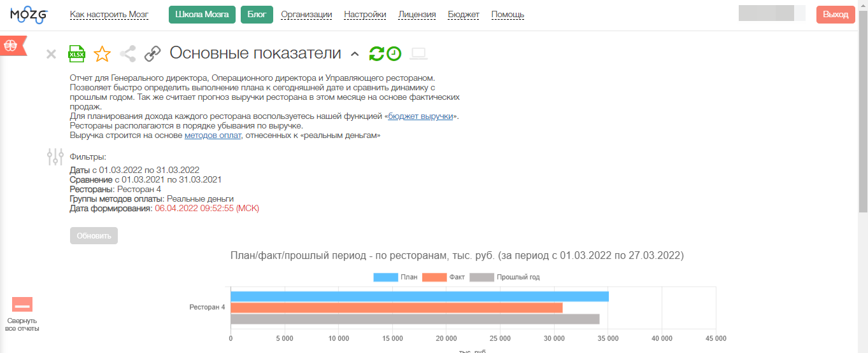
Task: Click the share icon
Action: [128, 54]
